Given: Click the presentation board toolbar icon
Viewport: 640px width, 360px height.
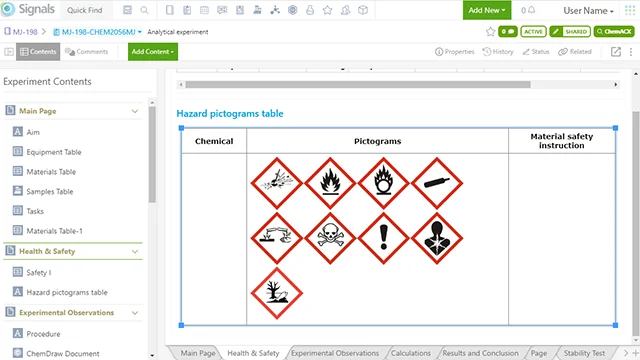Looking at the screenshot, I should pyautogui.click(x=222, y=10).
